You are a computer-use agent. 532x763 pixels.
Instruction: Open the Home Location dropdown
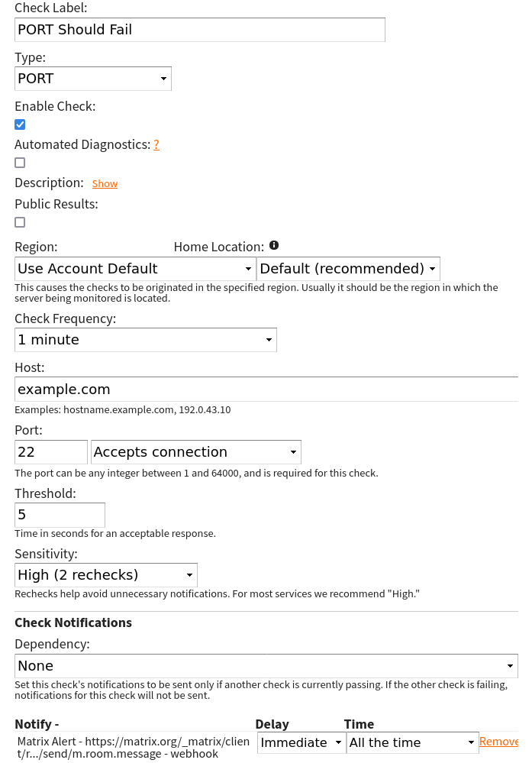pos(348,269)
